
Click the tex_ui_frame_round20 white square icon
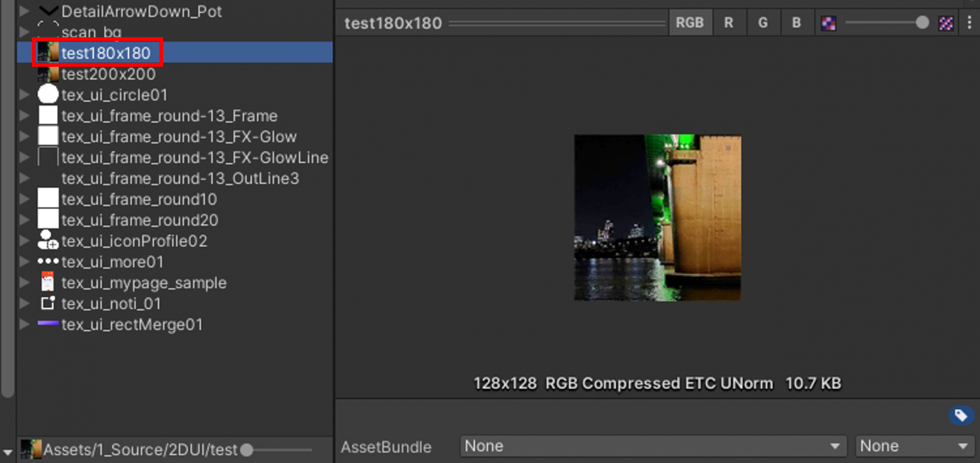click(48, 220)
